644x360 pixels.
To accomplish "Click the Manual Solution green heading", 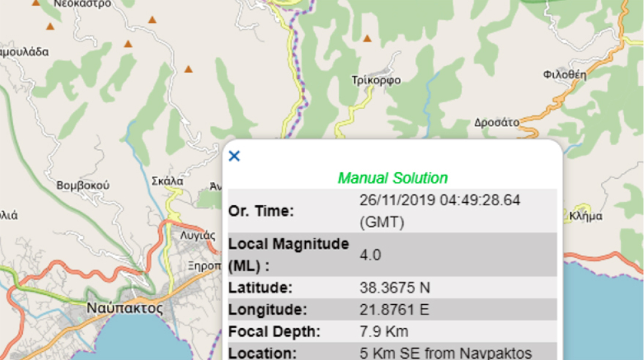I will point(393,178).
